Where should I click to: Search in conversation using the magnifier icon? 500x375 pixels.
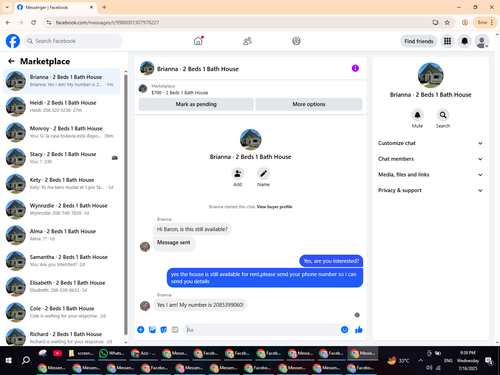pos(443,115)
